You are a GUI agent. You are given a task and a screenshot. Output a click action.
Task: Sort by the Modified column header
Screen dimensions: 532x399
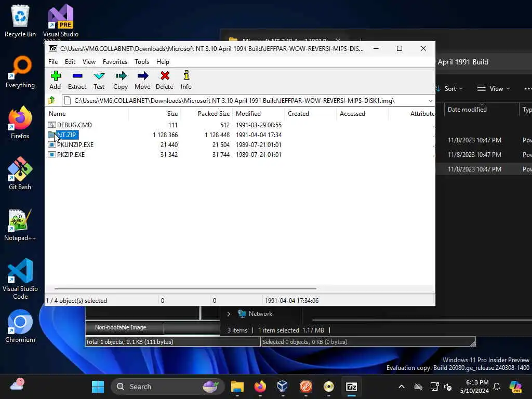pos(259,114)
